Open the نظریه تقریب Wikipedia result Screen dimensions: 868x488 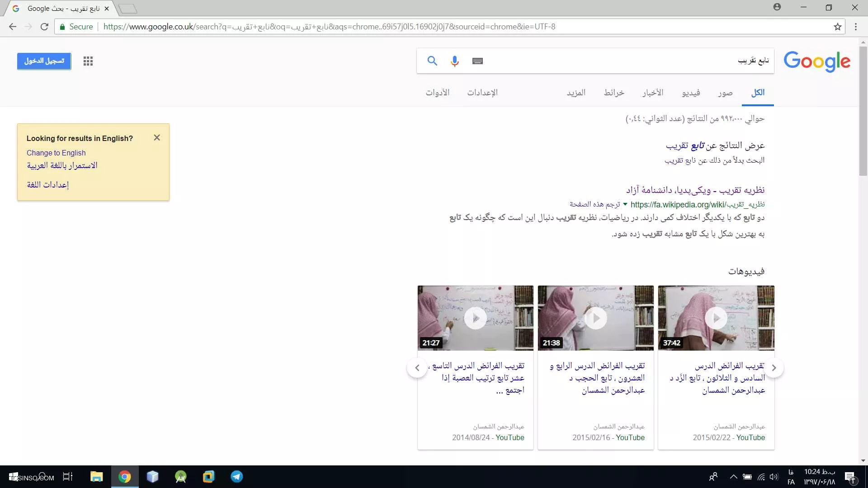(695, 190)
